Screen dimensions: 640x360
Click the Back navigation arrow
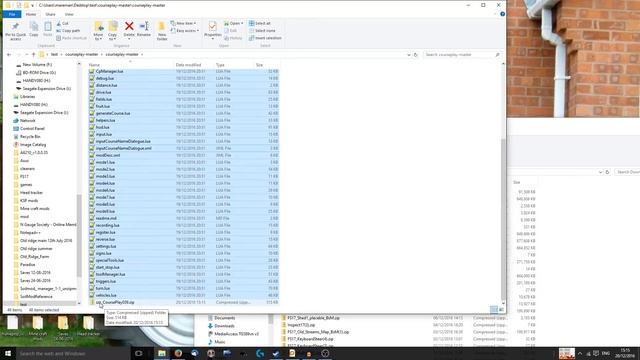point(9,54)
